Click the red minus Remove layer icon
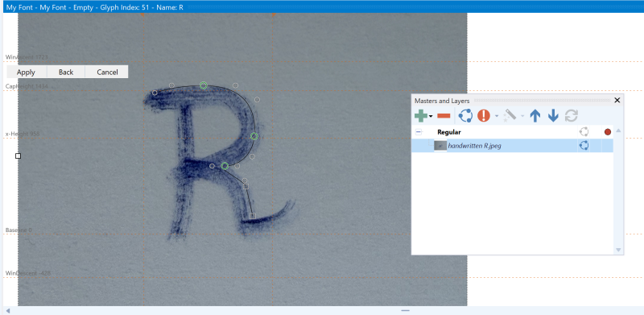644x315 pixels. [x=444, y=116]
